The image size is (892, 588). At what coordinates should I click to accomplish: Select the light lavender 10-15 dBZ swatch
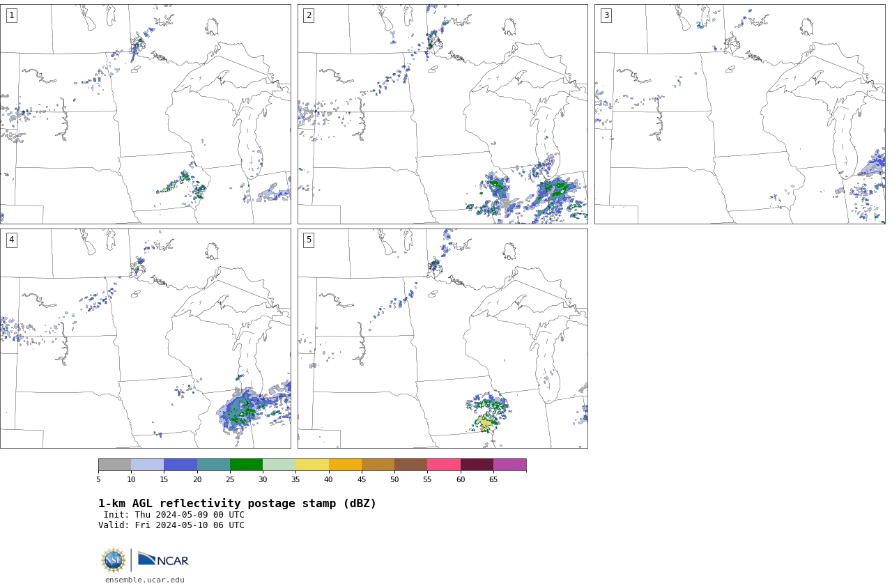tap(147, 465)
